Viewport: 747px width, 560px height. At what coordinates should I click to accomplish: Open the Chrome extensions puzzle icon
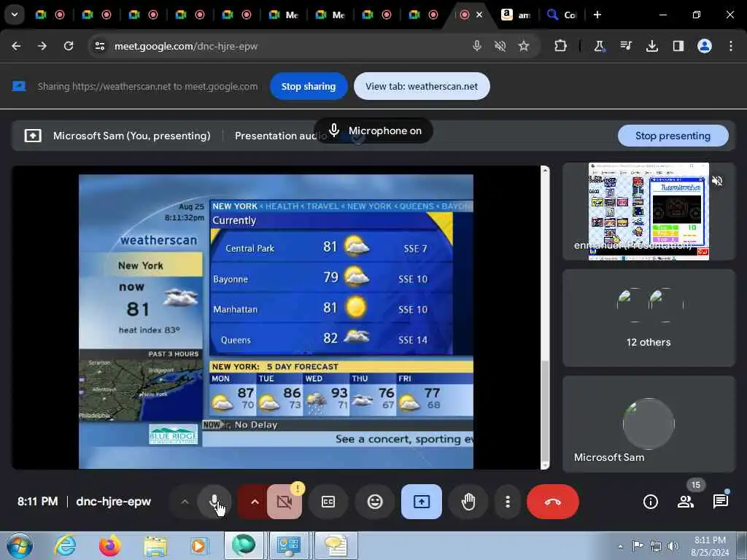(561, 46)
